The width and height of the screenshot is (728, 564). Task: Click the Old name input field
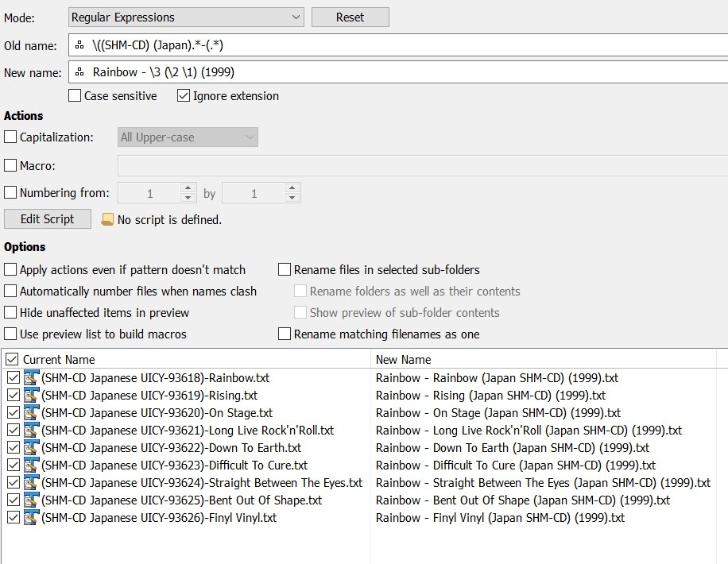pos(398,45)
